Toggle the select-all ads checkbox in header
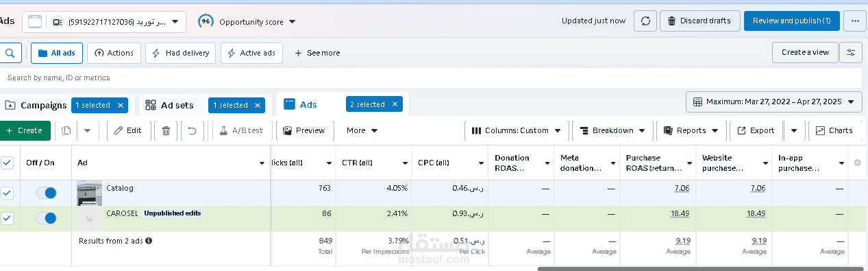This screenshot has height=271, width=868. [8, 163]
